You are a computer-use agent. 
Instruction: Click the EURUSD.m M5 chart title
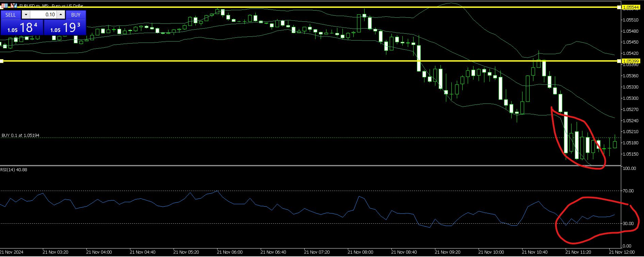(x=51, y=5)
